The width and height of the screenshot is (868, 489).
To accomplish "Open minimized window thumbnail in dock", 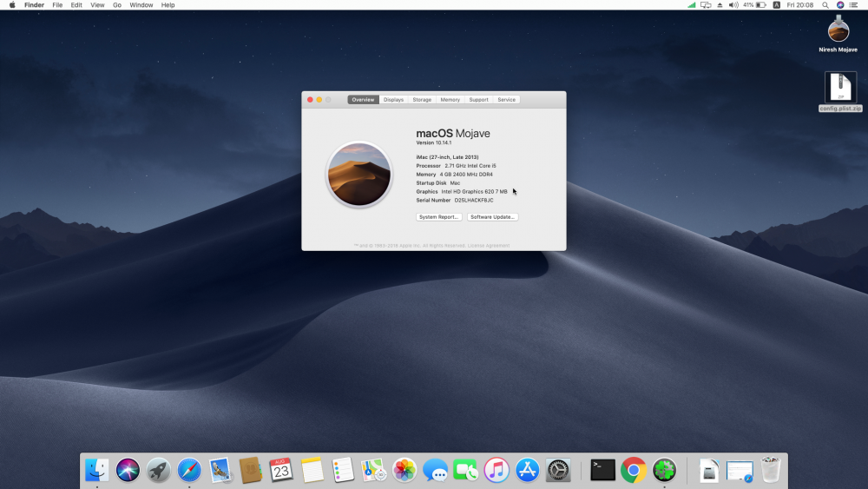I will click(740, 472).
